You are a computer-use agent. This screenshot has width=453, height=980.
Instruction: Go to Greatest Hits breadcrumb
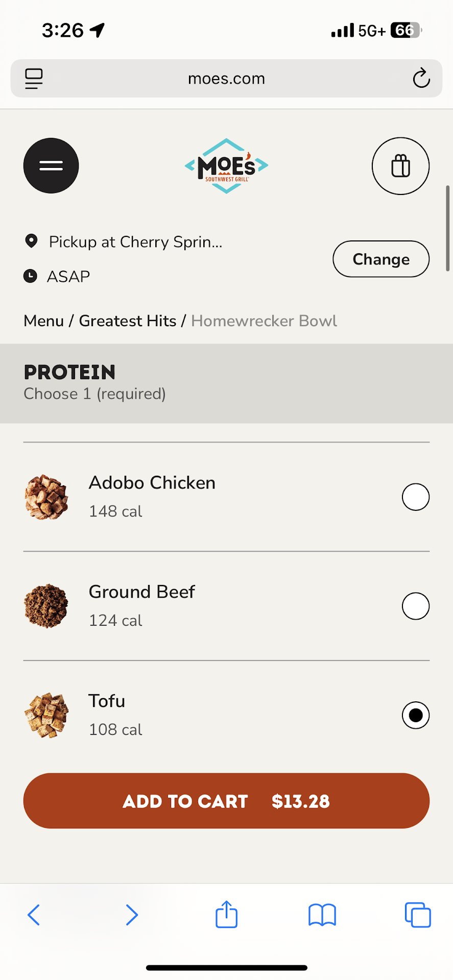128,321
